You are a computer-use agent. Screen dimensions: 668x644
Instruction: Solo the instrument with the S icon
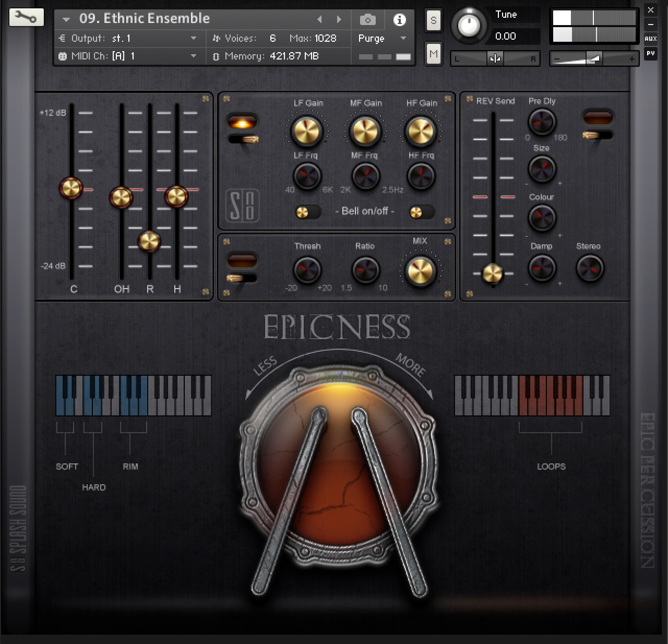point(433,20)
